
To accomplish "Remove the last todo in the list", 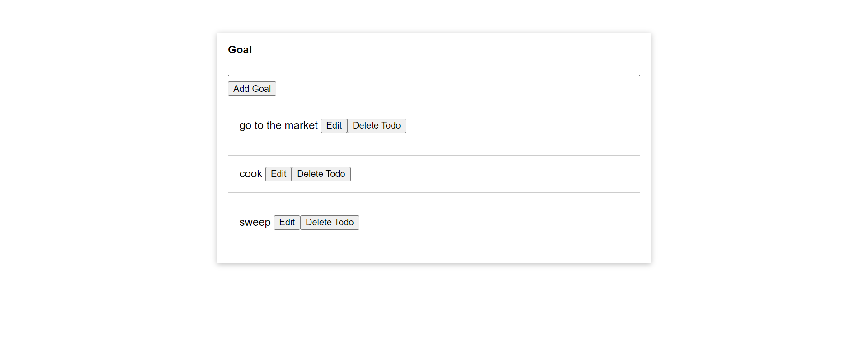I will coord(329,223).
